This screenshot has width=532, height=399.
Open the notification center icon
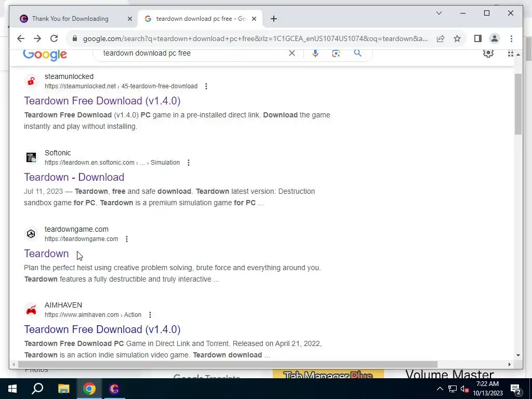[515, 389]
